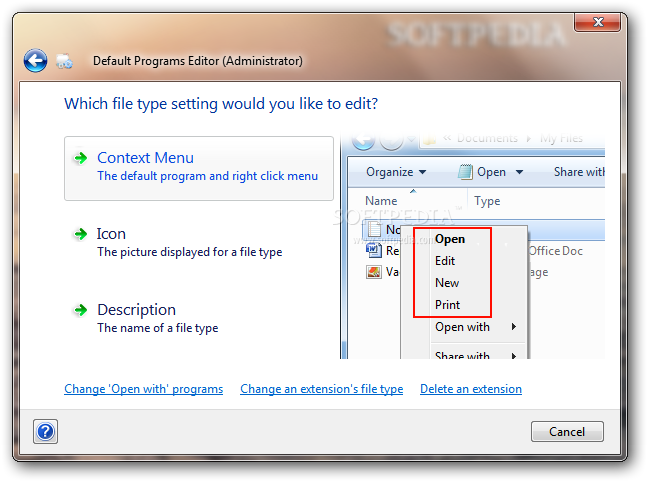This screenshot has width=648, height=482.
Task: Click the green arrow beside Icon
Action: tap(81, 234)
